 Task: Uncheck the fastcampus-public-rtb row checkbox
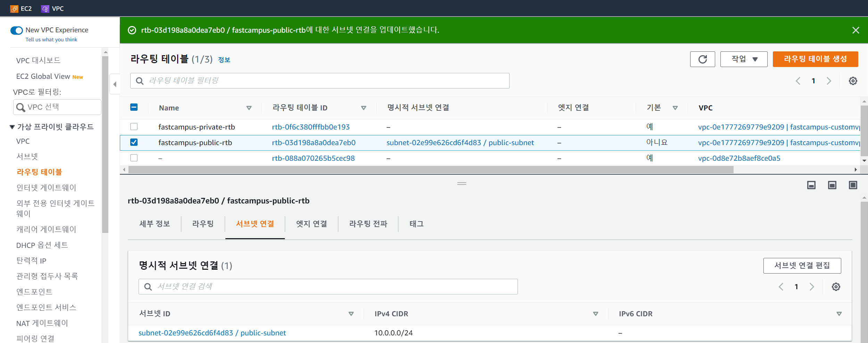click(x=134, y=142)
